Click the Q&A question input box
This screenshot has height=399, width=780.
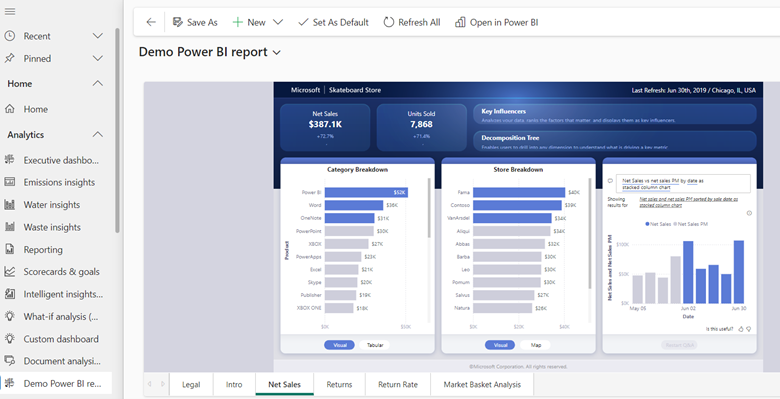pyautogui.click(x=682, y=184)
